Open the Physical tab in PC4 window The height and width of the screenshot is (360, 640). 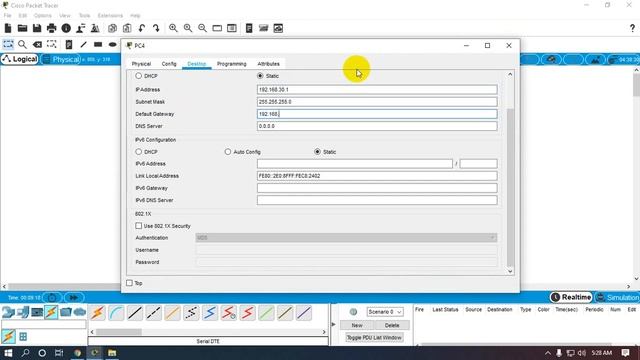(141, 64)
